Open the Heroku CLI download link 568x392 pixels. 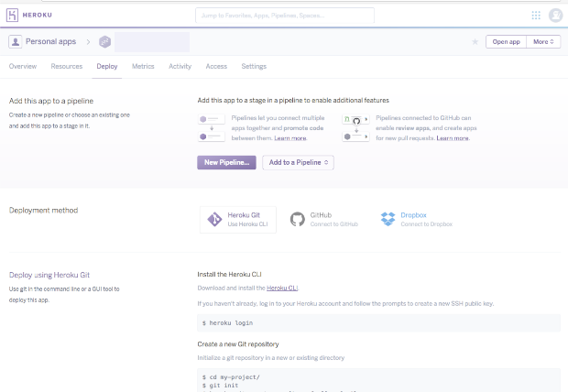(282, 288)
